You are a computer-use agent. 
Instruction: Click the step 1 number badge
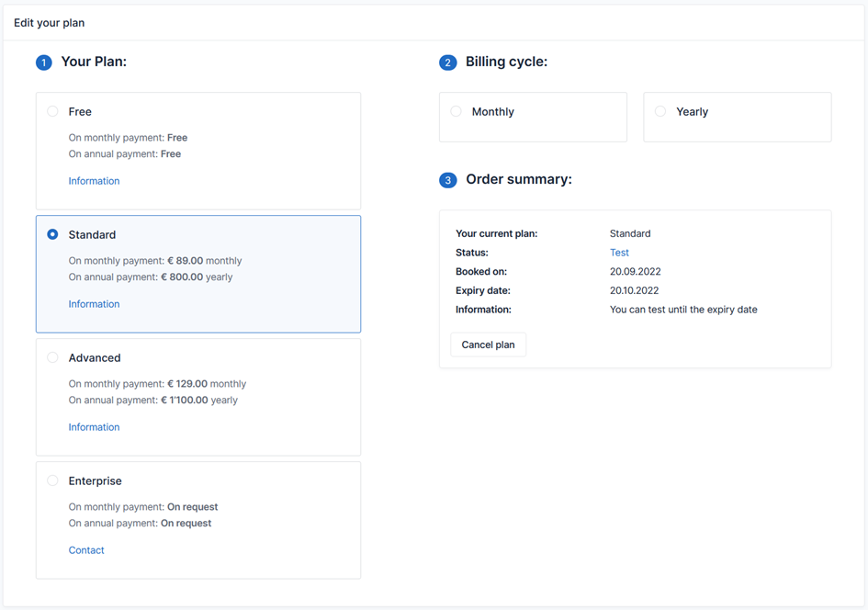pyautogui.click(x=44, y=62)
